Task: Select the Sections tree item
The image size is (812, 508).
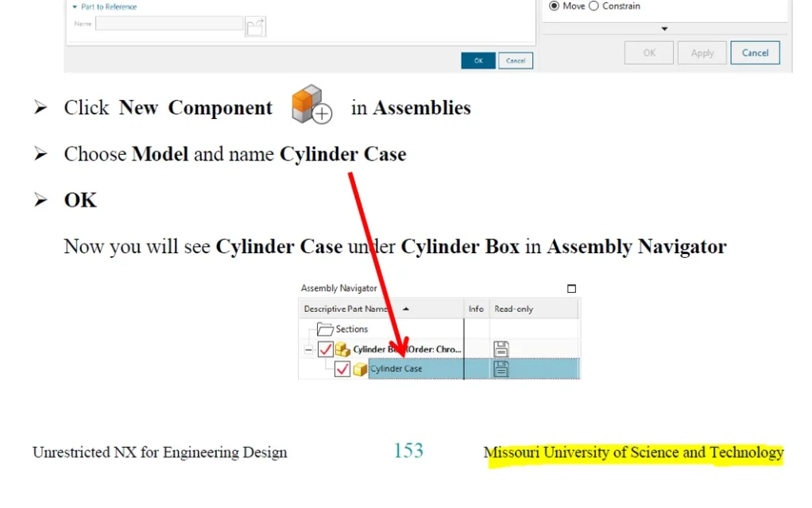Action: pyautogui.click(x=352, y=329)
